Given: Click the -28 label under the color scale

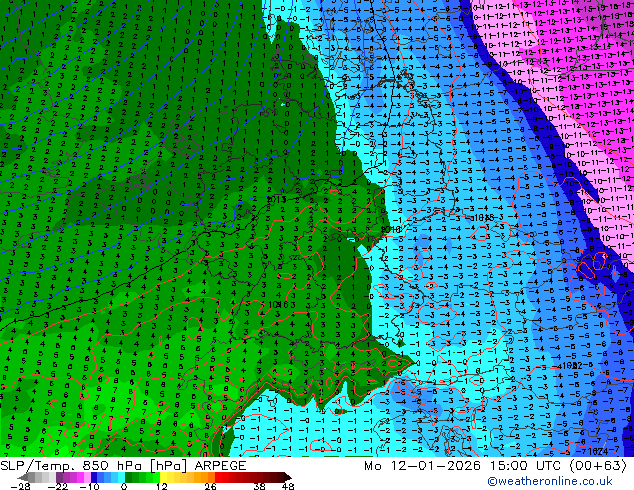Looking at the screenshot, I should click(x=21, y=486).
